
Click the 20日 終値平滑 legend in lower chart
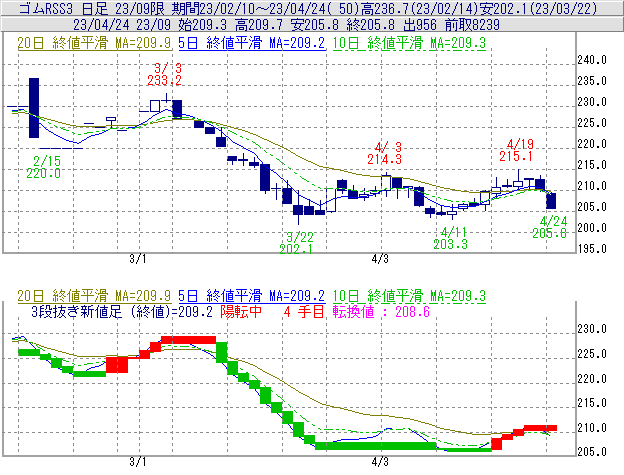(x=94, y=296)
